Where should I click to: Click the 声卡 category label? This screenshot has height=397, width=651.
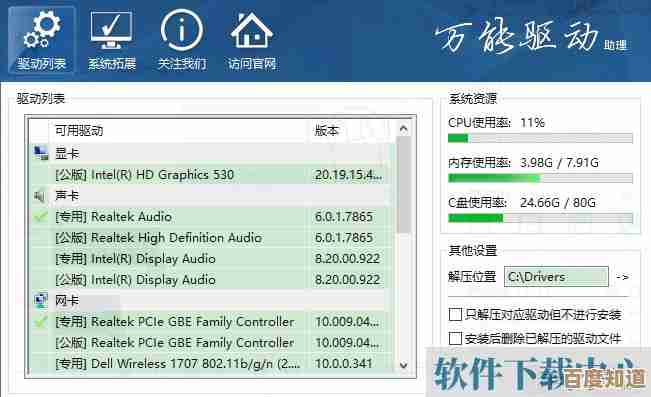tap(67, 195)
